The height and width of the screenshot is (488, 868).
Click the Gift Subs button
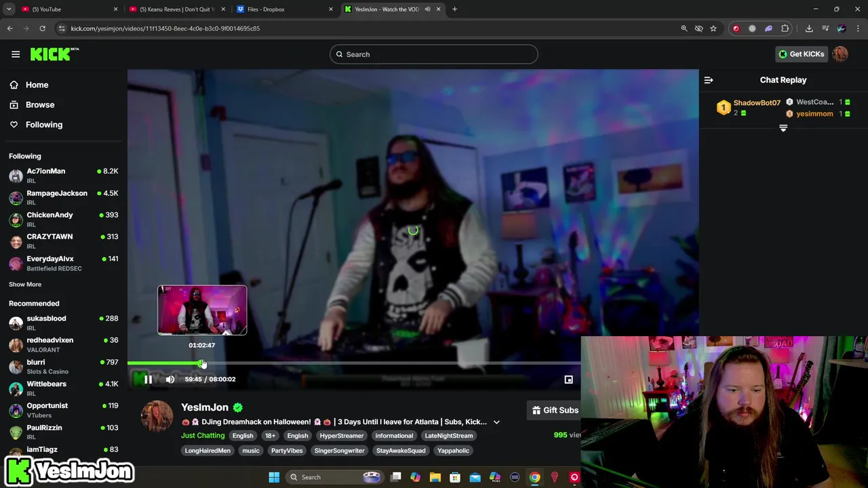click(554, 410)
